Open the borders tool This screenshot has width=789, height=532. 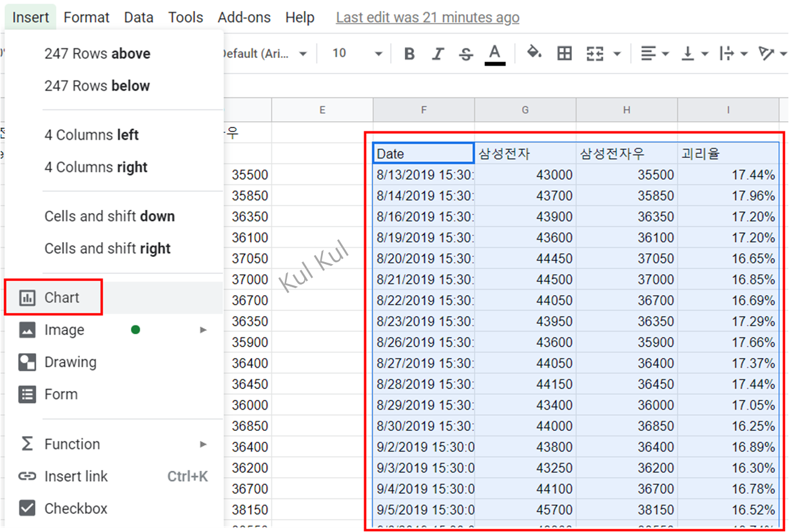click(565, 53)
